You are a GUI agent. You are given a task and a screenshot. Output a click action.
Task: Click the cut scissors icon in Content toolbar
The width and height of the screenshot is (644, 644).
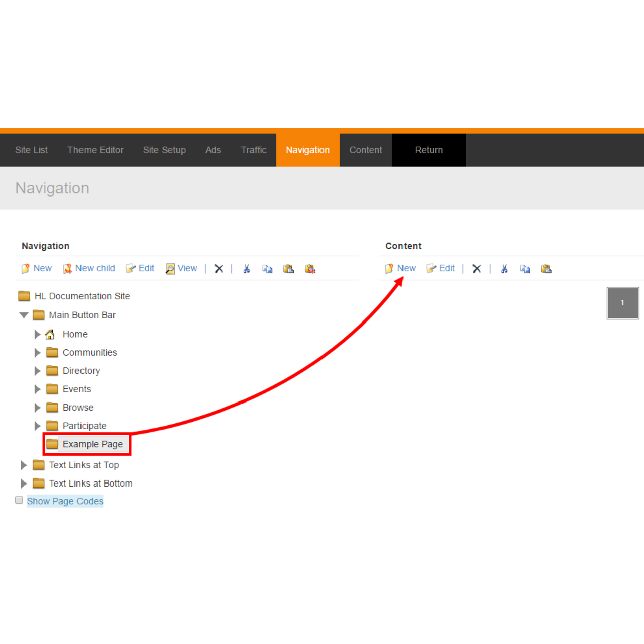click(x=504, y=269)
